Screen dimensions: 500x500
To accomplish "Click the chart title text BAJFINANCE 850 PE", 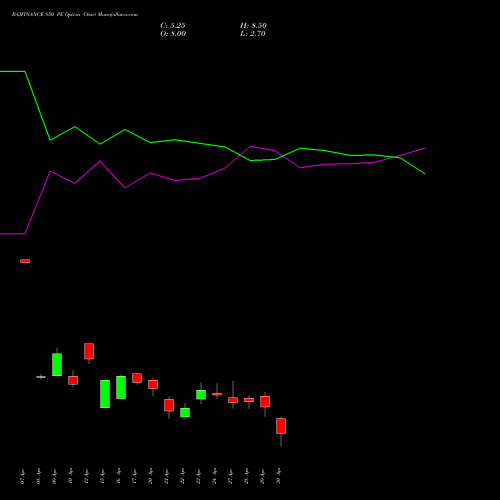I will pyautogui.click(x=38, y=14).
